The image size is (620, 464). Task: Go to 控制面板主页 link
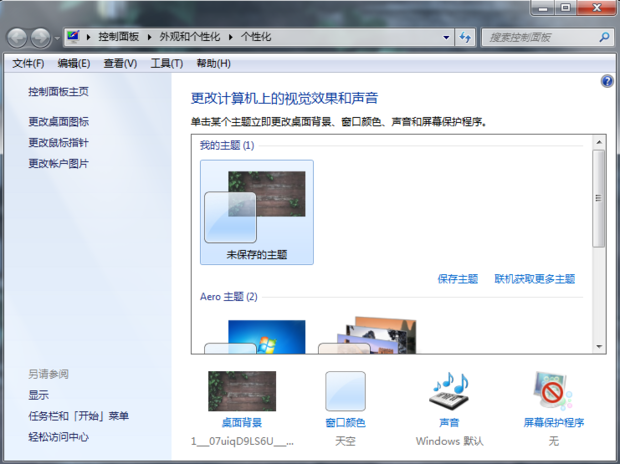tap(59, 92)
